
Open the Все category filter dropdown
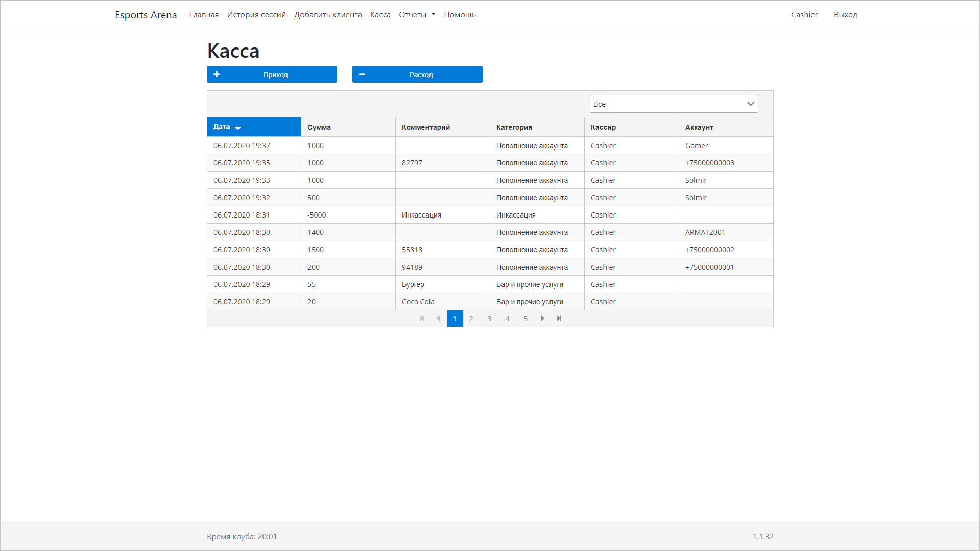point(674,104)
